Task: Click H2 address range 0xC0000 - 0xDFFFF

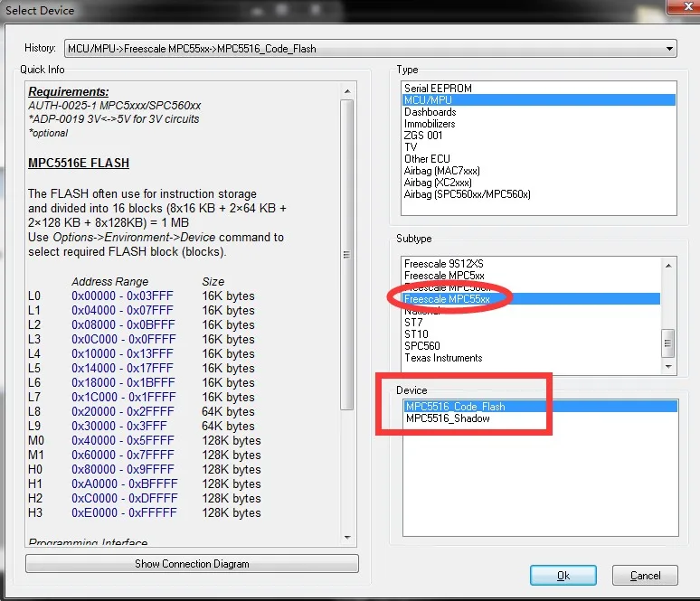Action: coord(125,498)
